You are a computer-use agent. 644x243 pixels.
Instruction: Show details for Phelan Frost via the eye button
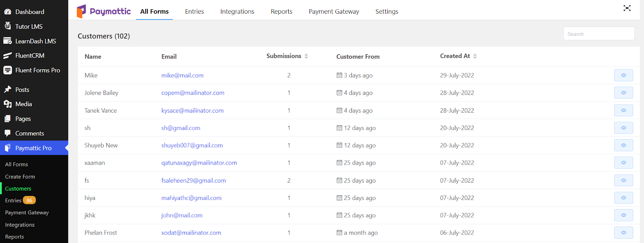623,233
